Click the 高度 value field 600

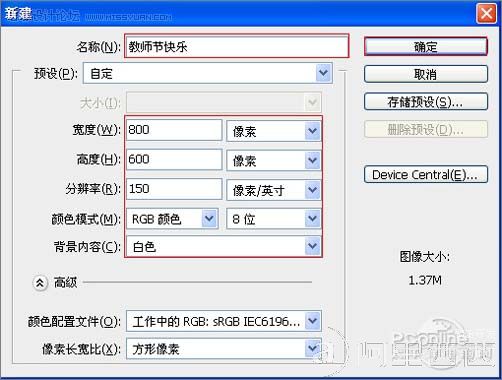coord(174,159)
